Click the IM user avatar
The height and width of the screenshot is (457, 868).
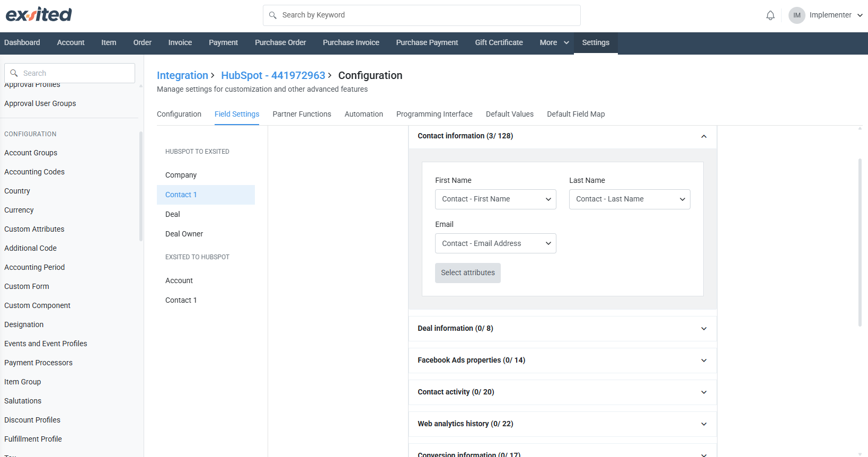coord(796,15)
